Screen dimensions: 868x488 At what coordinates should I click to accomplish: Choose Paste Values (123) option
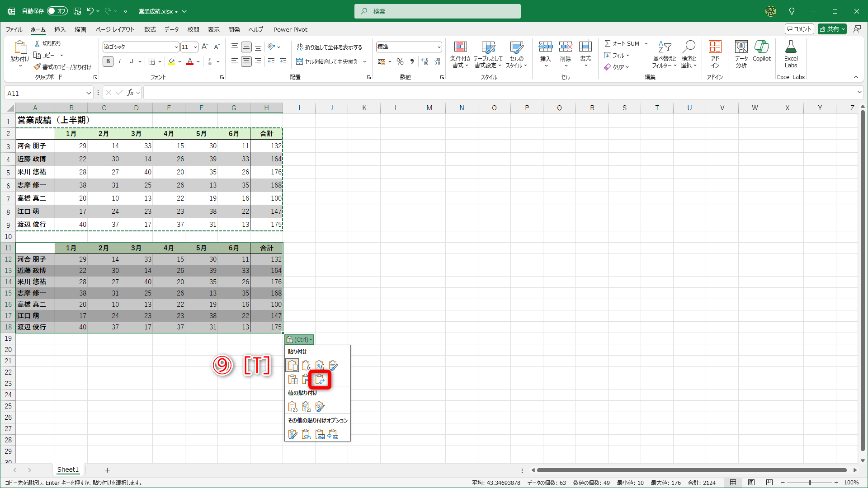(x=292, y=407)
